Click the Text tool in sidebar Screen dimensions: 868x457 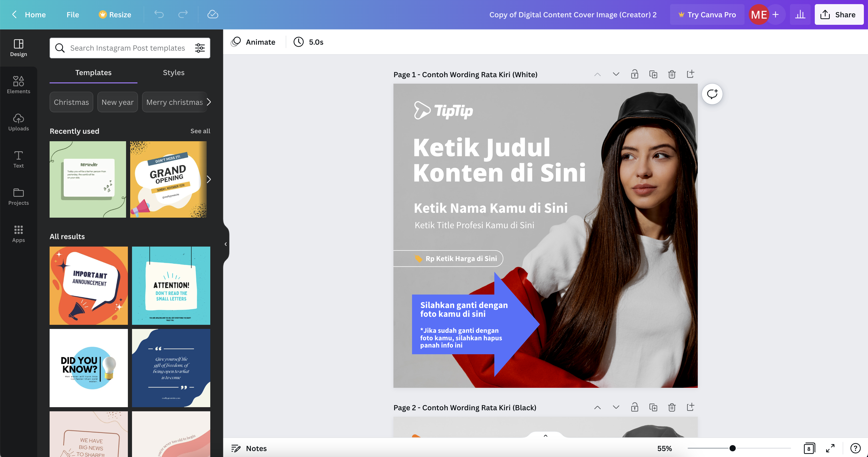tap(19, 159)
